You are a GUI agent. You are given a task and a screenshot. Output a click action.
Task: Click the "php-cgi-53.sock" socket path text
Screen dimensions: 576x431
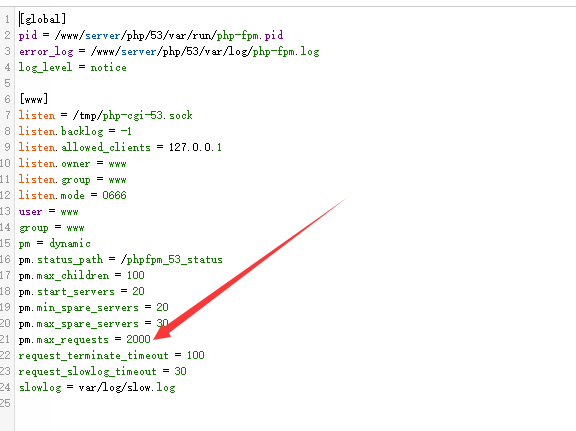(148, 115)
